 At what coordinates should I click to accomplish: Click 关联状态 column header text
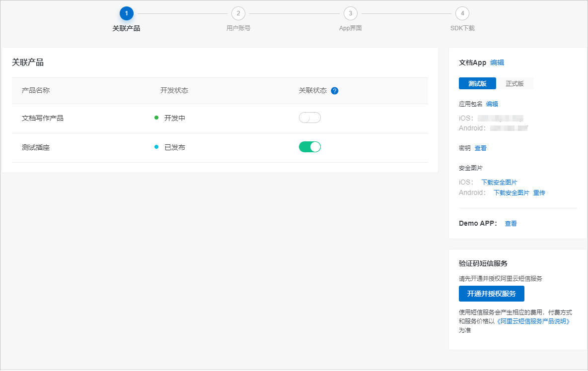click(x=313, y=90)
